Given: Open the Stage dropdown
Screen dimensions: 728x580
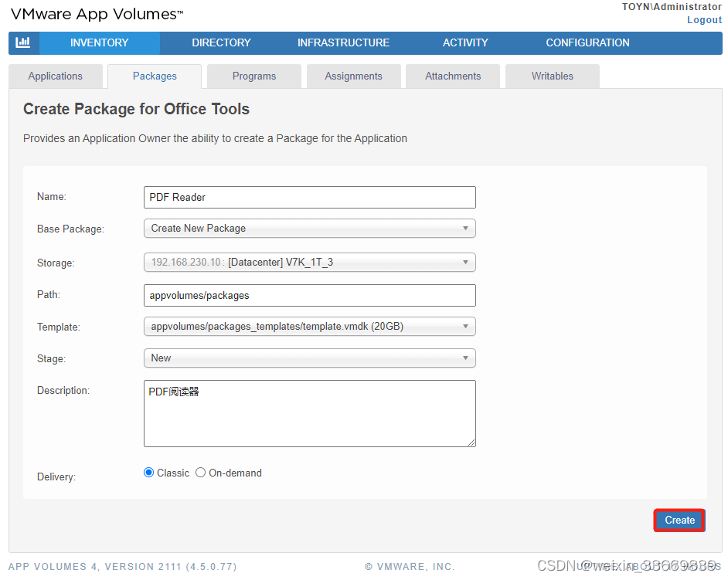Looking at the screenshot, I should click(x=310, y=358).
